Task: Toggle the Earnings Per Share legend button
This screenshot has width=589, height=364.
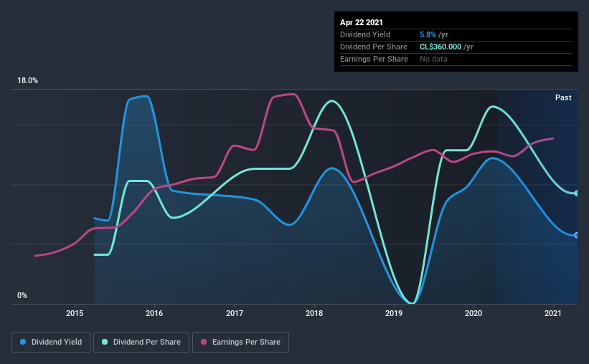Action: (x=240, y=343)
